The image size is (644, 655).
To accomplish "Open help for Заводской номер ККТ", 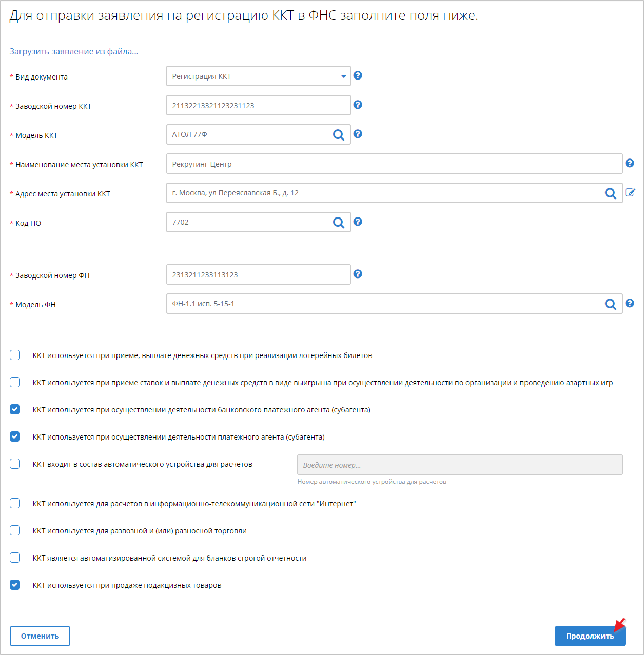I will pos(358,105).
